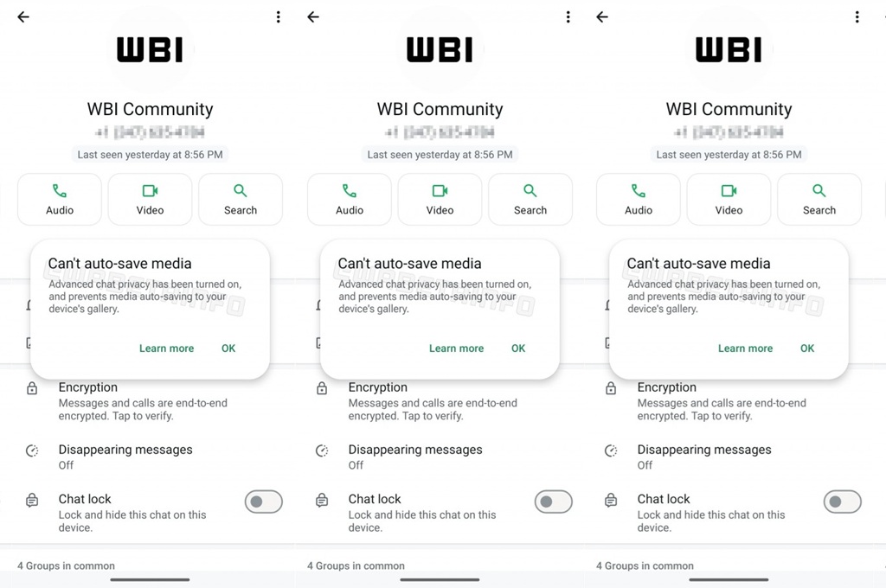The width and height of the screenshot is (886, 588).
Task: Tap the WBI profile picture in the middle panel
Action: 440,49
